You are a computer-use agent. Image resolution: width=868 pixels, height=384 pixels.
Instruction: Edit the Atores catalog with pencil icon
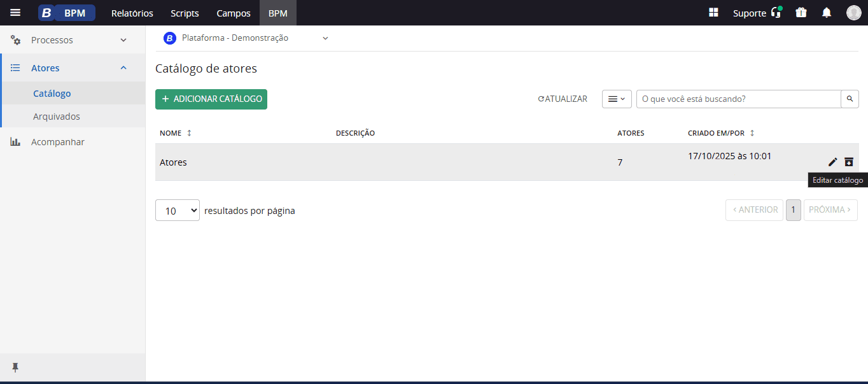(x=832, y=162)
